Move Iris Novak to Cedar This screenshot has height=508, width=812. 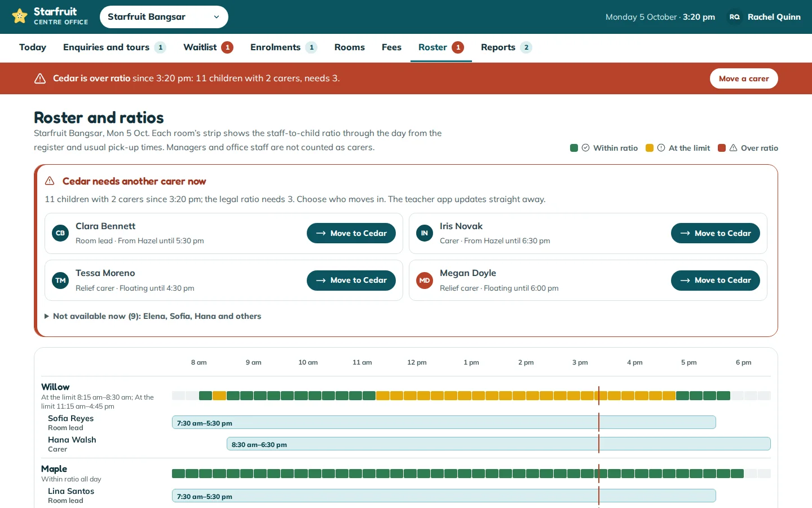coord(716,233)
